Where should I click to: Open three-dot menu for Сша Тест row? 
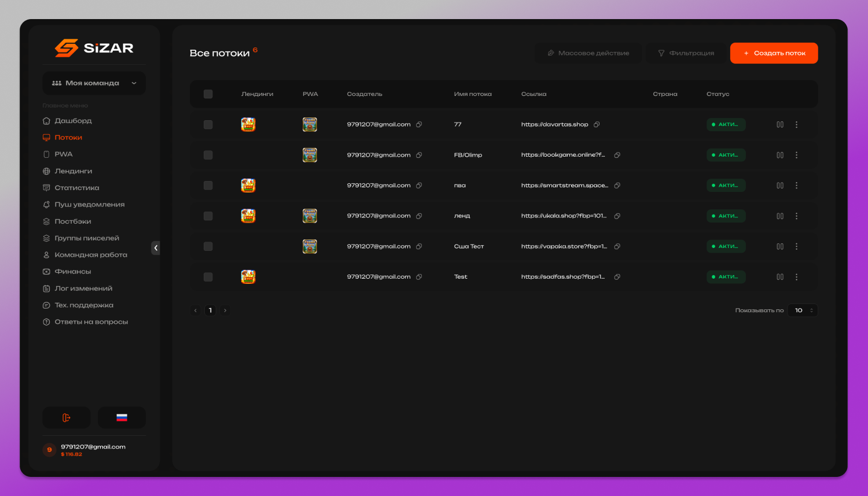pyautogui.click(x=796, y=246)
